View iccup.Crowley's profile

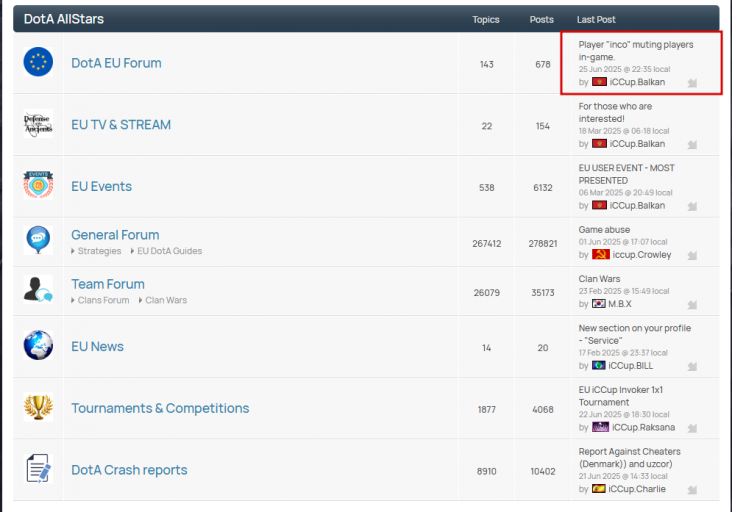641,254
